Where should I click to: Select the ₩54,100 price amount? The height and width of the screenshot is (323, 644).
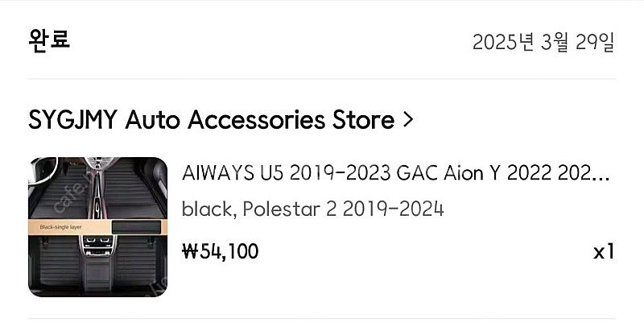click(x=220, y=251)
